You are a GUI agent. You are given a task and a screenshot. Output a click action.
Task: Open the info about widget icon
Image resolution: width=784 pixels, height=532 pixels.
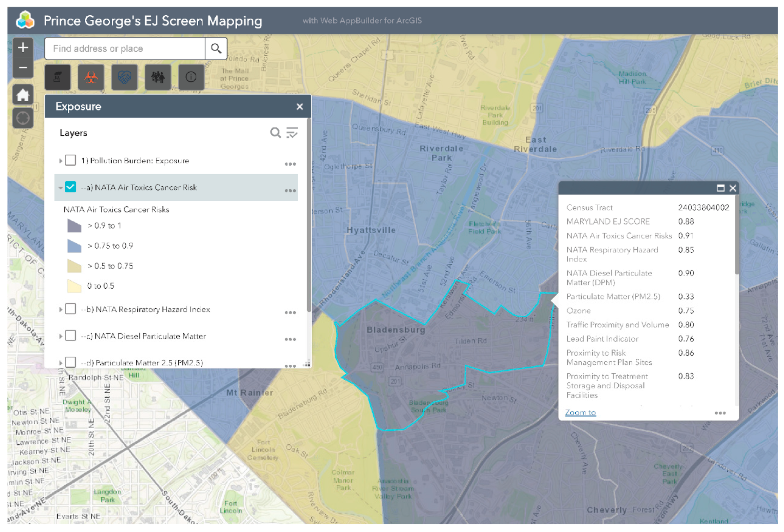click(x=191, y=78)
